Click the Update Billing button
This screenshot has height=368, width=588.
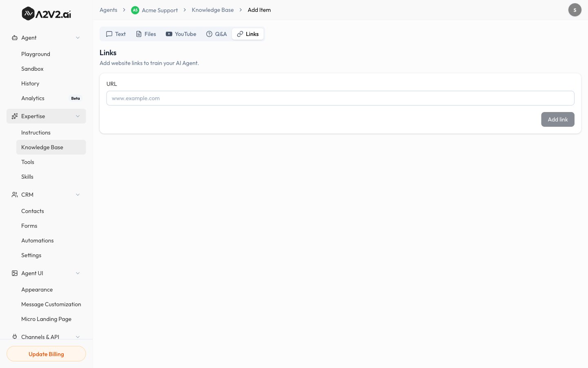click(46, 354)
